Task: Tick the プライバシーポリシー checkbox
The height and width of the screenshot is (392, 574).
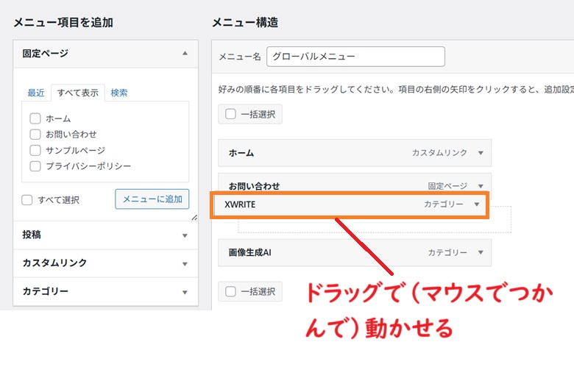Action: tap(35, 166)
